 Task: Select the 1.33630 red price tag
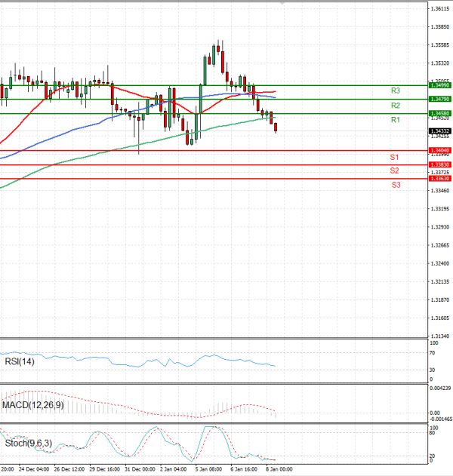439,178
